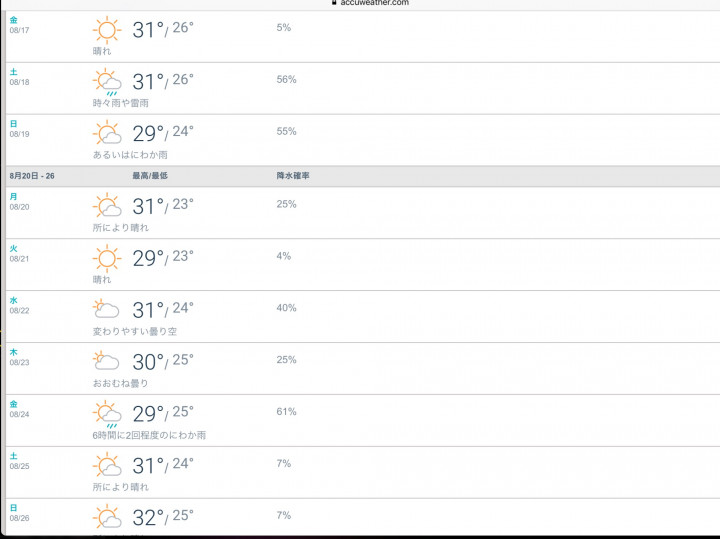Open the 水 08/22 day link
The width and height of the screenshot is (720, 539).
click(x=18, y=305)
